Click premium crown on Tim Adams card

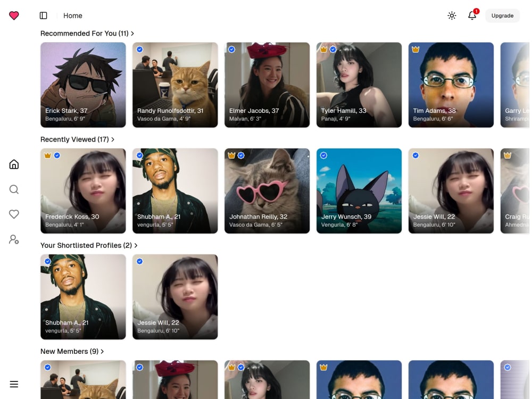tap(415, 49)
